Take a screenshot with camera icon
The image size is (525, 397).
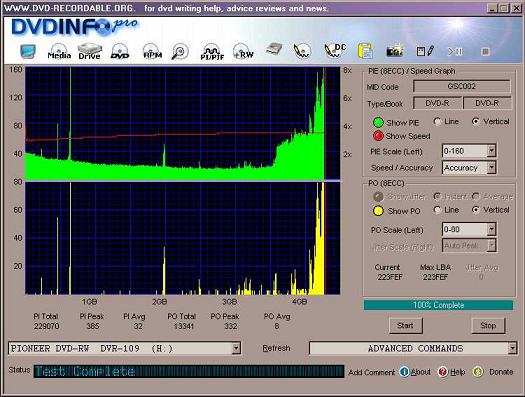pyautogui.click(x=395, y=51)
